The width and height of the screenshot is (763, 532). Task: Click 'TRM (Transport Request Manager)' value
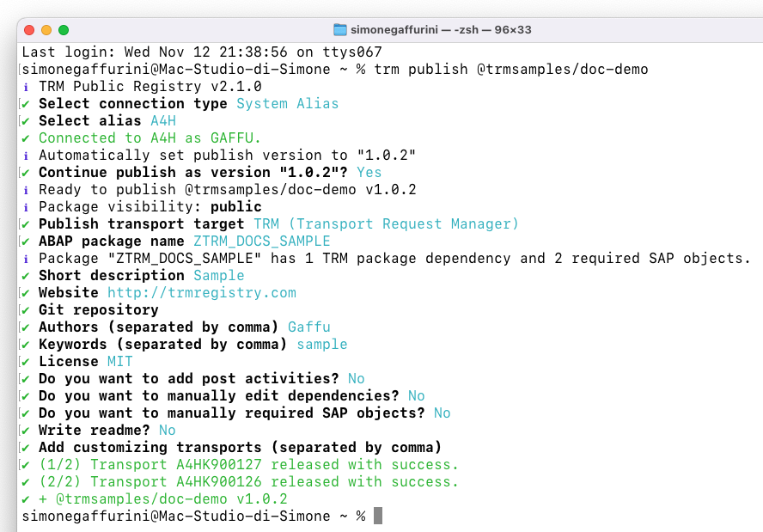coord(387,224)
